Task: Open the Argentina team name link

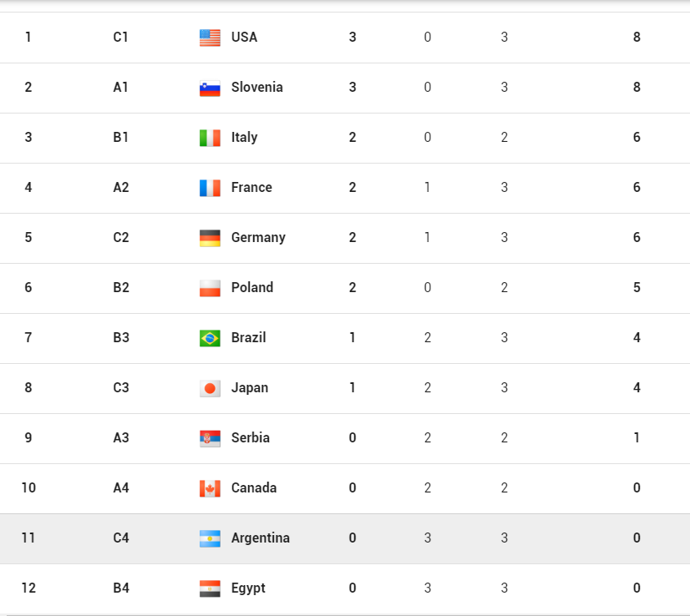Action: pyautogui.click(x=260, y=538)
